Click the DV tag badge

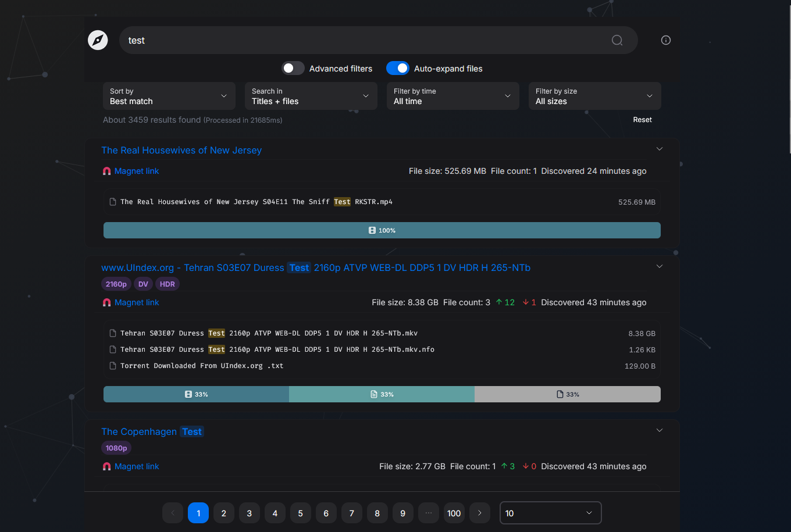[x=144, y=284]
